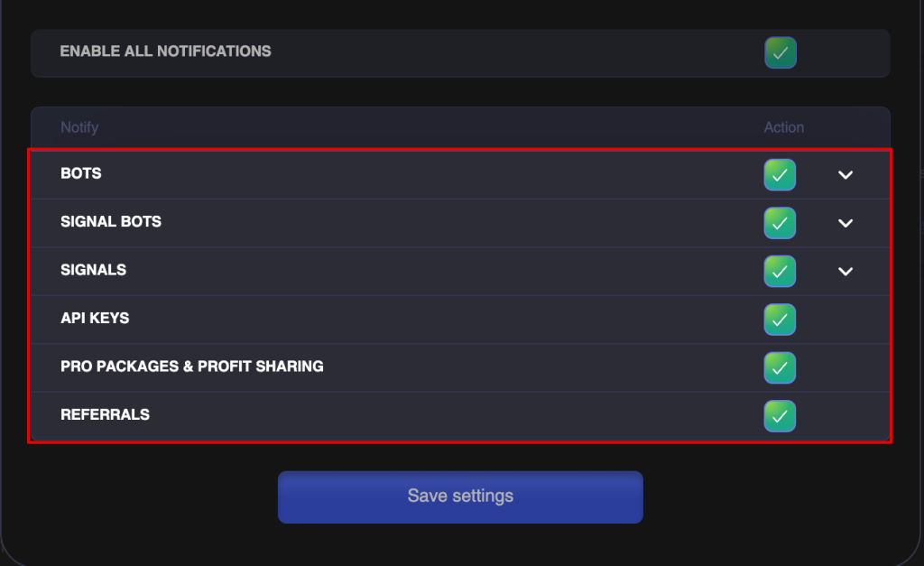Image resolution: width=924 pixels, height=566 pixels.
Task: Toggle the Enable All Notifications checkbox
Action: [x=781, y=52]
